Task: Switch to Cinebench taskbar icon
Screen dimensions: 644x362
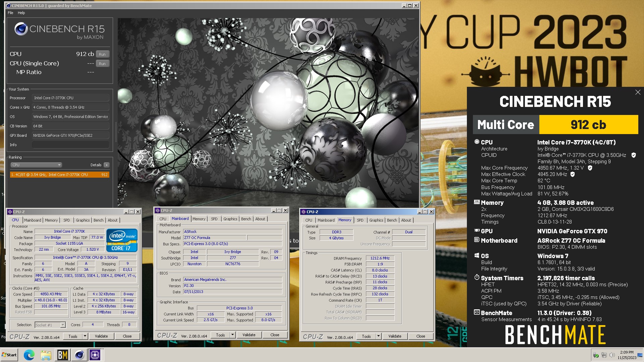Action: (79, 355)
